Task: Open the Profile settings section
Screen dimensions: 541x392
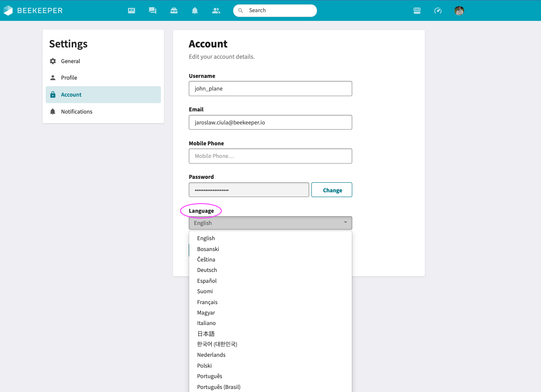Action: [x=69, y=78]
